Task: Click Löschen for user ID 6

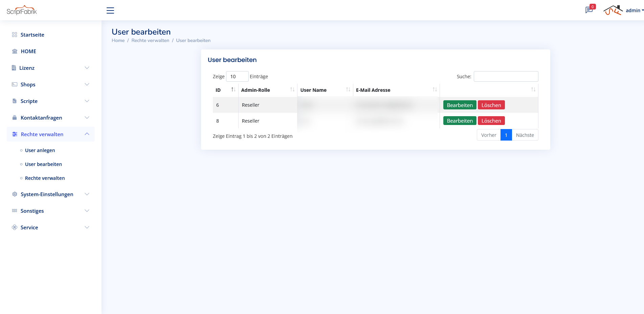Action: (491, 105)
